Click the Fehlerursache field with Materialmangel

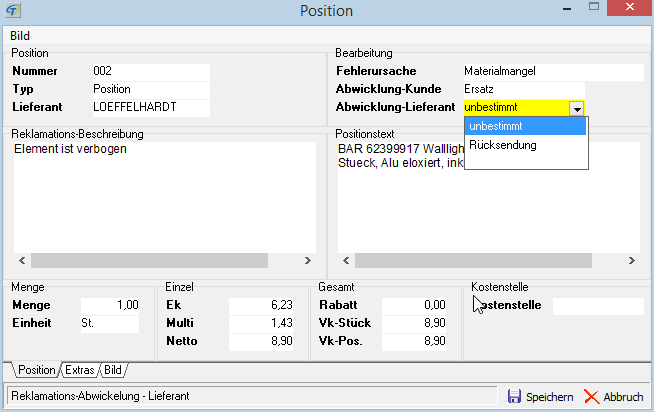552,72
